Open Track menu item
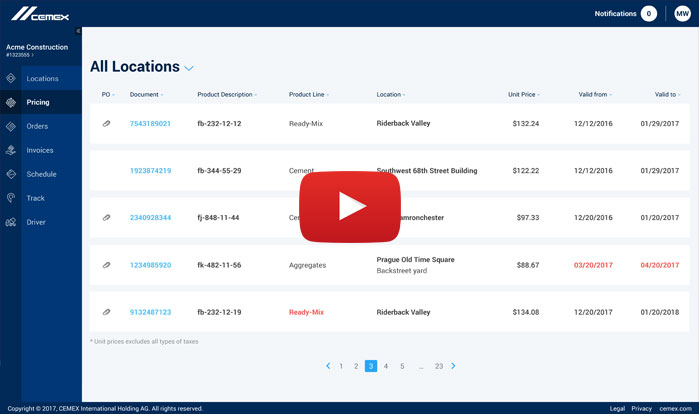 (35, 198)
